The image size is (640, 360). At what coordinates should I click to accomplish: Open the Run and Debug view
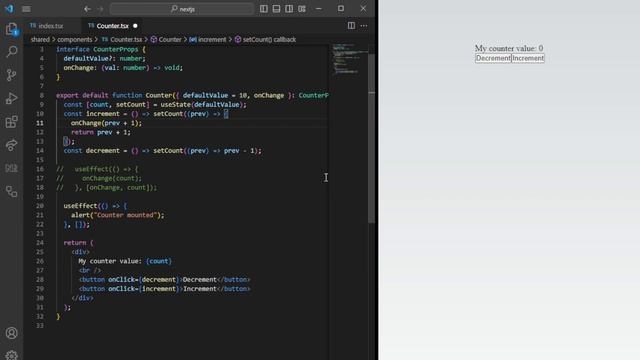pyautogui.click(x=11, y=98)
